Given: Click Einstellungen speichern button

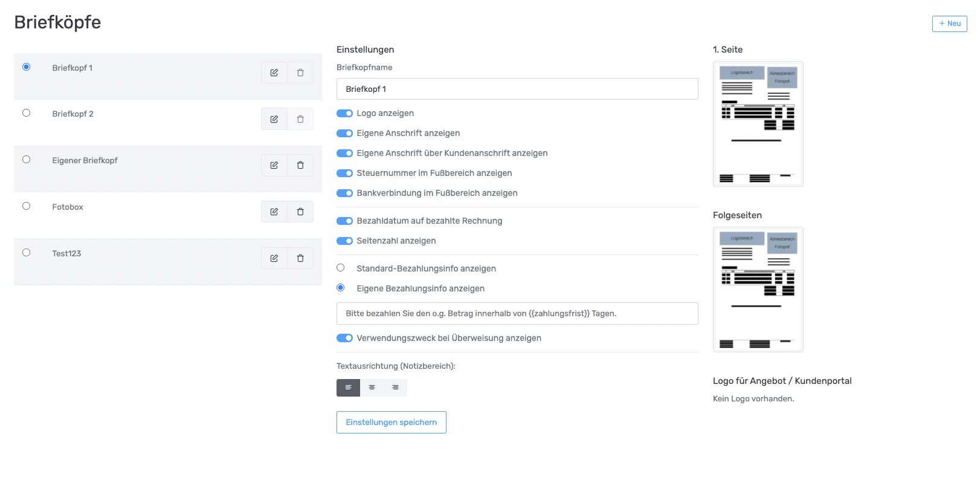Looking at the screenshot, I should tap(391, 422).
